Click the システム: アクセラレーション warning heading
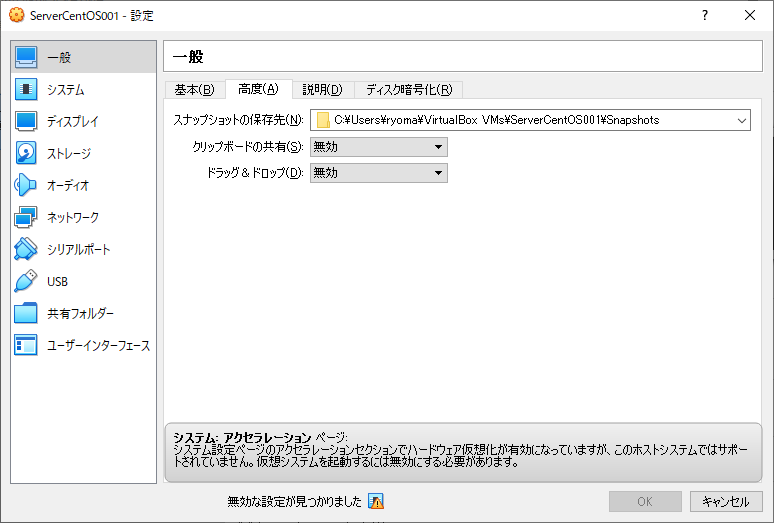774x523 pixels. click(242, 438)
